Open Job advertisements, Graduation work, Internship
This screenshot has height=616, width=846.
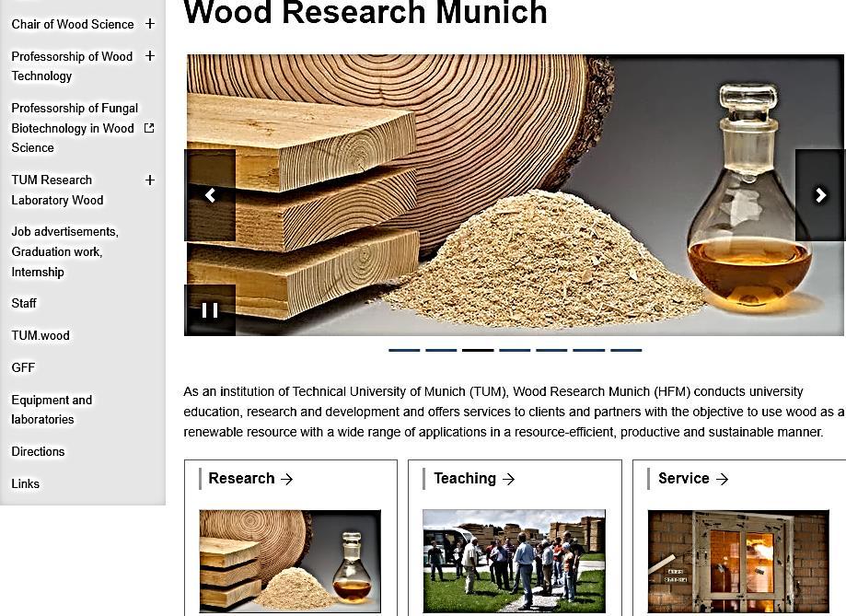coord(64,251)
